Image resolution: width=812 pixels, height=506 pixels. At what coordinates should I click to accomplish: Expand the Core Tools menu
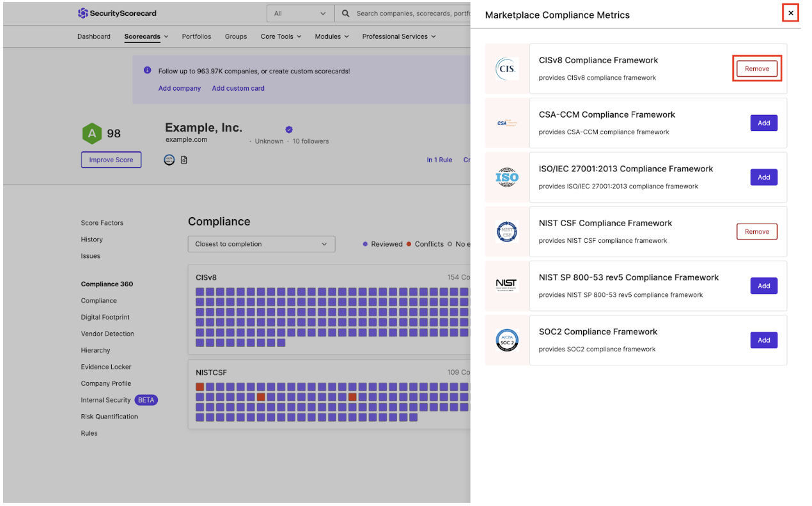(281, 36)
